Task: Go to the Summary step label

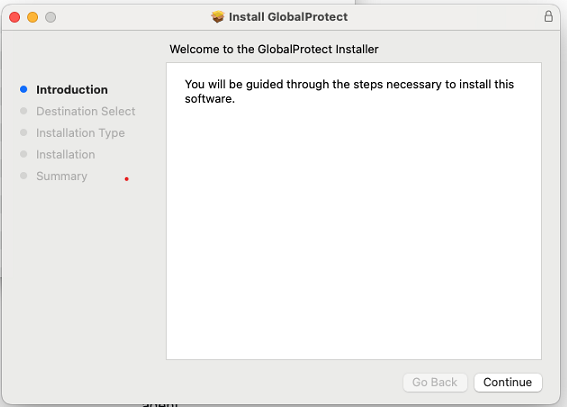Action: coord(62,176)
